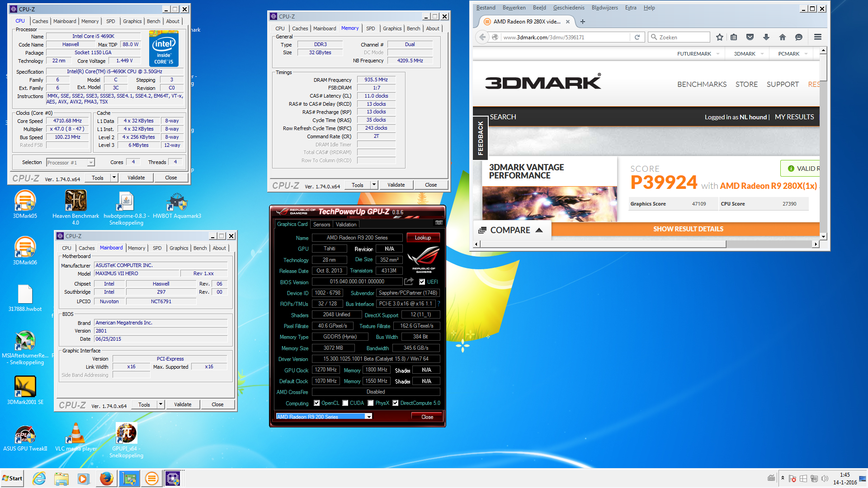This screenshot has height=488, width=868.
Task: Reload the 3dmark.com page
Action: point(637,37)
